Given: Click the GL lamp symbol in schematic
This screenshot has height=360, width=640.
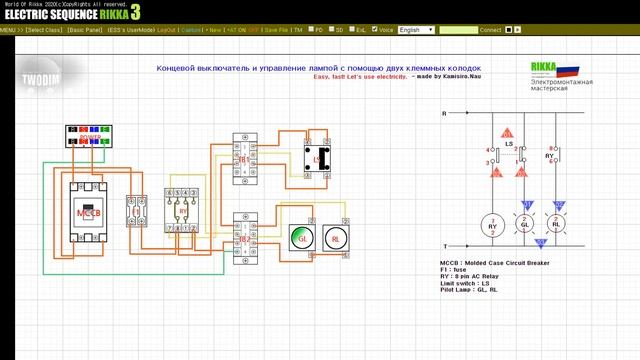Looking at the screenshot, I should [x=524, y=224].
